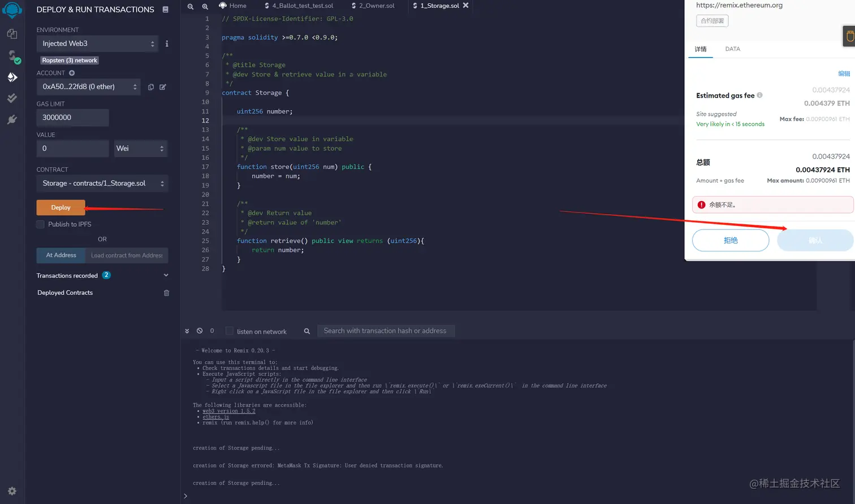This screenshot has width=855, height=504.
Task: Click the 编辑 link for gas fee
Action: tap(844, 74)
